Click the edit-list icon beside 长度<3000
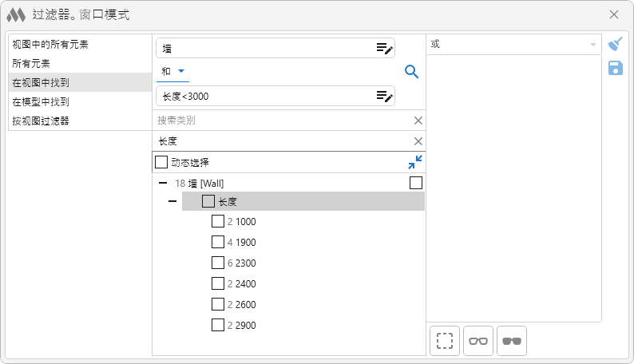Screen dimensions: 634x364 tap(385, 97)
